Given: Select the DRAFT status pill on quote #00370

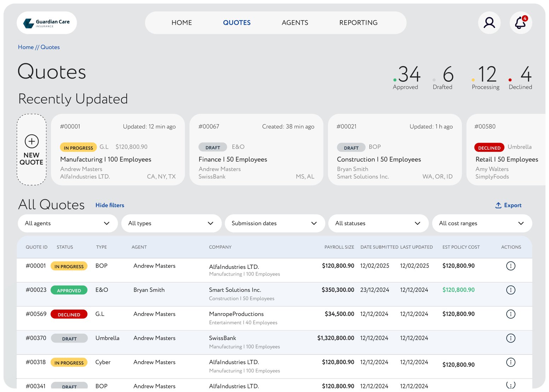Looking at the screenshot, I should click(69, 338).
